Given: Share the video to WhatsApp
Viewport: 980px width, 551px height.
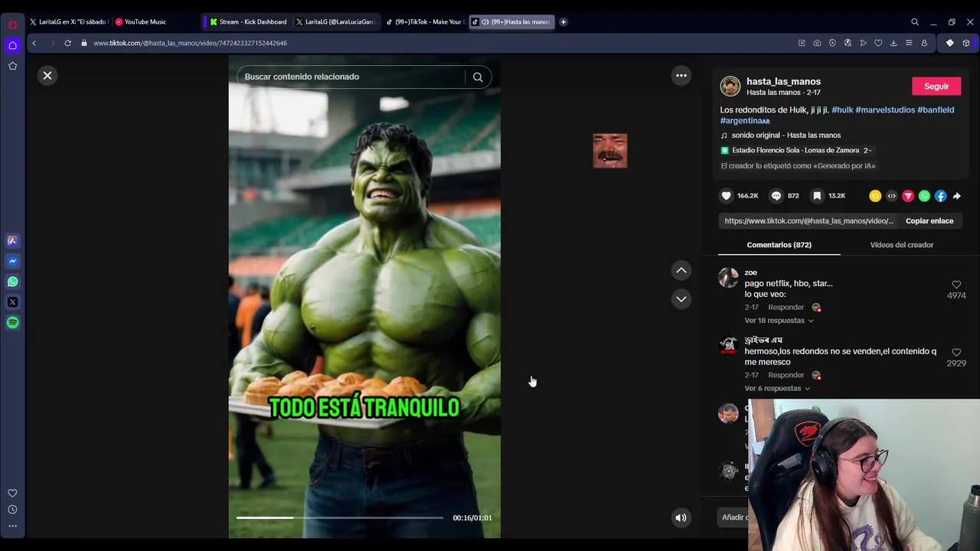Looking at the screenshot, I should pos(924,196).
